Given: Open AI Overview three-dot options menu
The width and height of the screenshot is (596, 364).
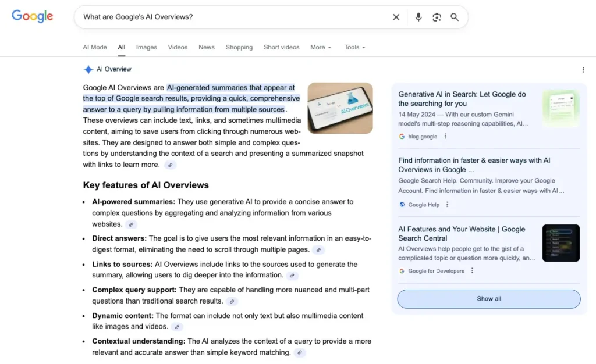Looking at the screenshot, I should tap(583, 70).
